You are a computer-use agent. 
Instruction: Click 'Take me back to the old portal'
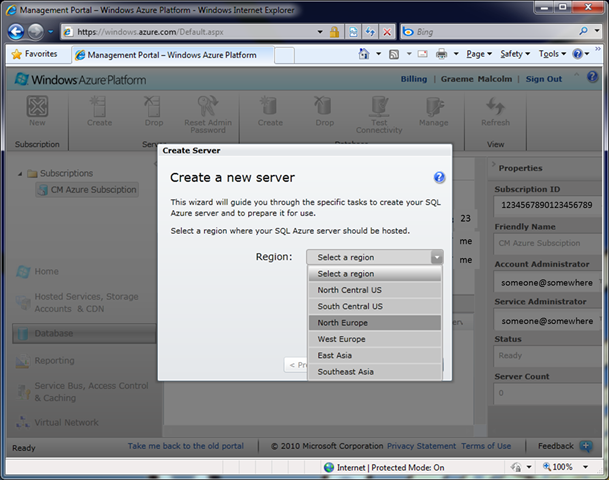click(x=186, y=446)
